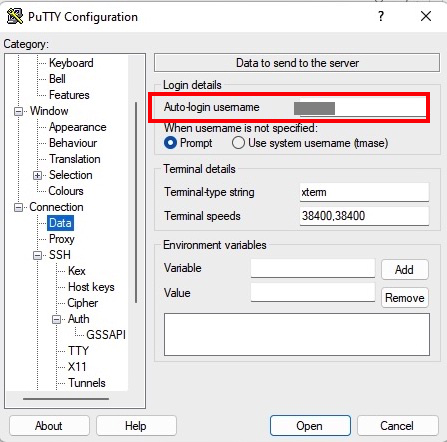Click the environment Variable field
The image size is (447, 442).
click(313, 268)
